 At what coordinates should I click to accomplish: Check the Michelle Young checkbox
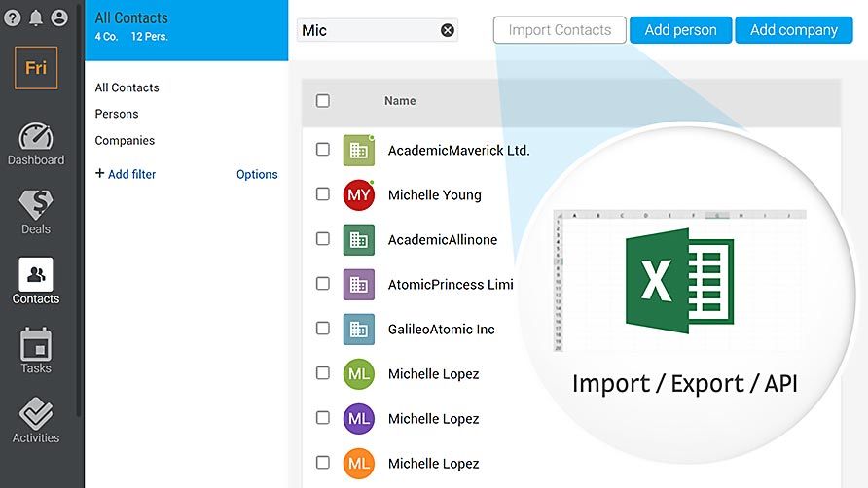(323, 194)
